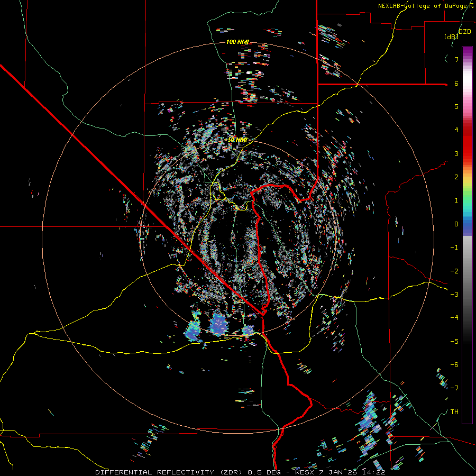Click "0.5 DEG" elevation text in the footer
Screen dimensions: 476x476
[265, 472]
